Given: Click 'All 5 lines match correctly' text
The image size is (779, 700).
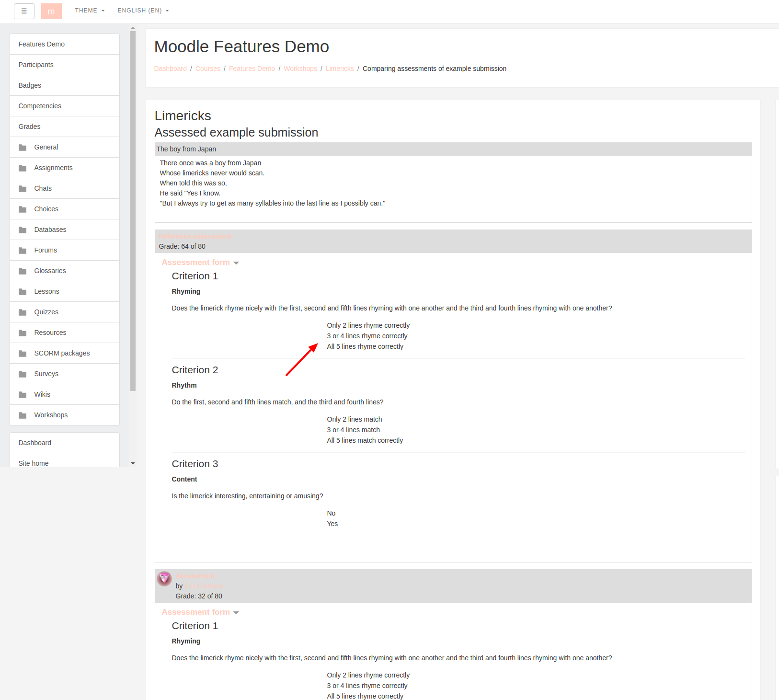Looking at the screenshot, I should coord(365,440).
